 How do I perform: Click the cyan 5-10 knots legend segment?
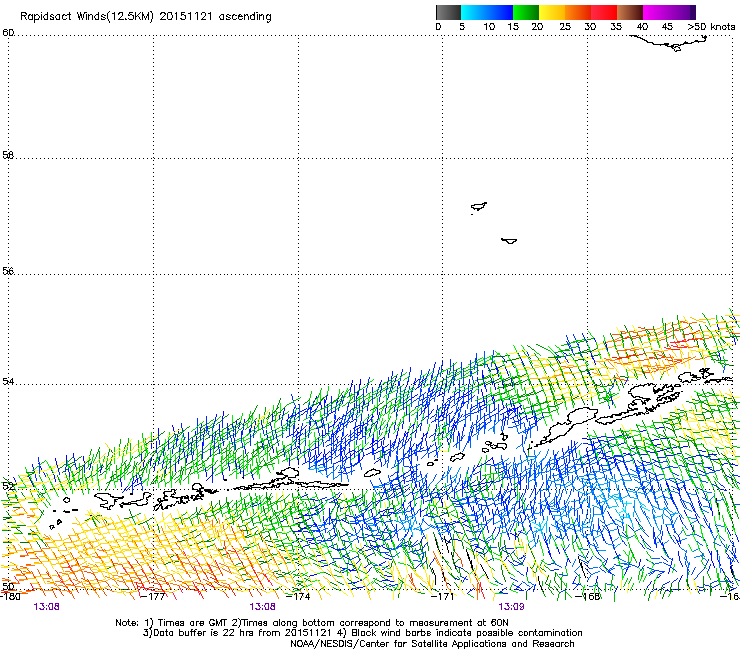tap(474, 12)
